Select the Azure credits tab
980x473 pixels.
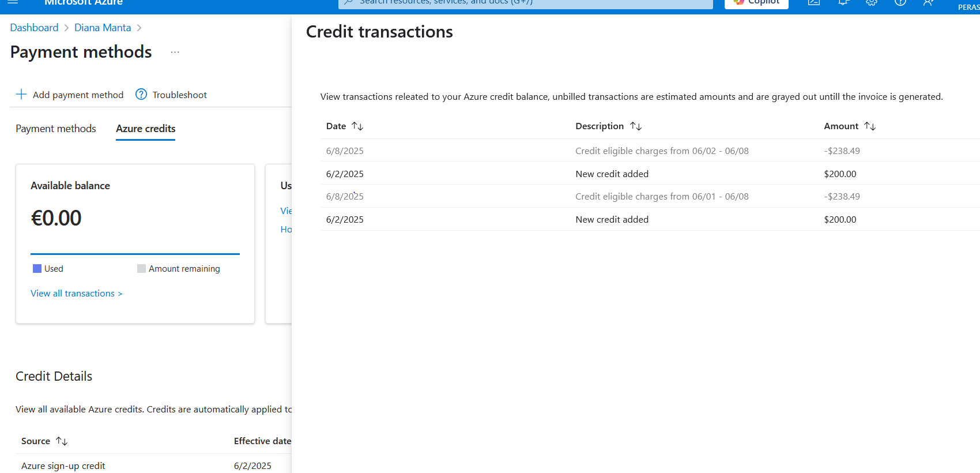pos(146,129)
